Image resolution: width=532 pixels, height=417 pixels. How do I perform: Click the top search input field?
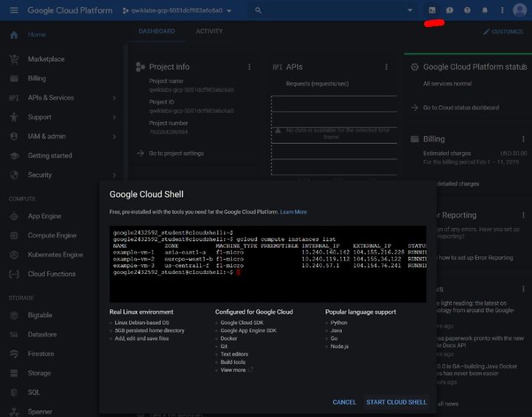[x=334, y=10]
